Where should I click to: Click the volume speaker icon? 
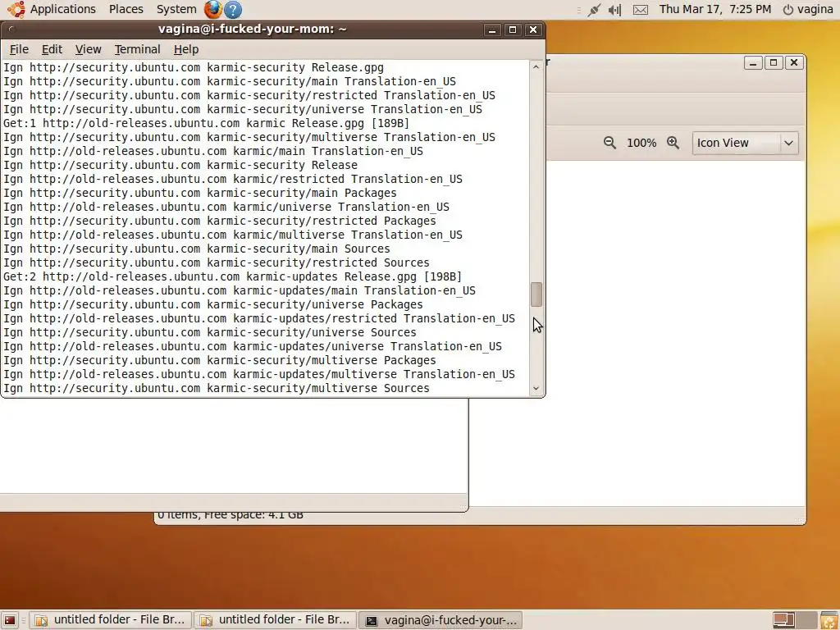pos(615,10)
